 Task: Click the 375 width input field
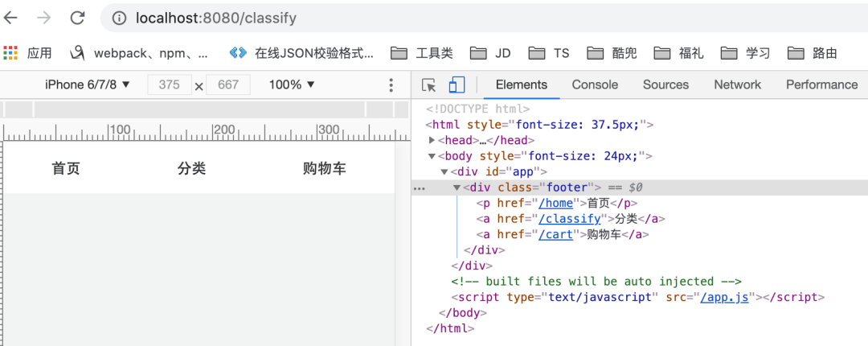tap(170, 84)
